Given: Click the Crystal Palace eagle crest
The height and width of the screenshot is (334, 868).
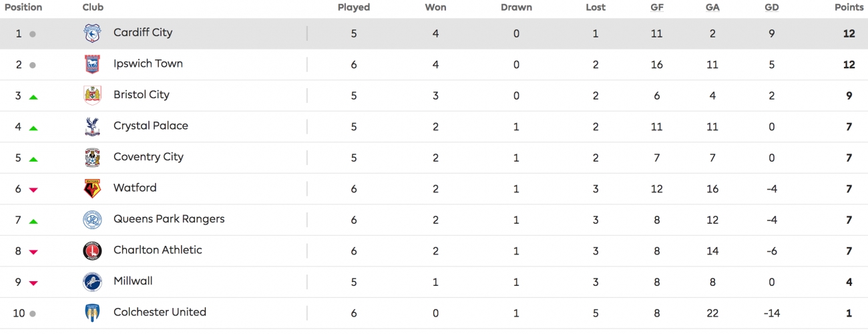Looking at the screenshot, I should 92,126.
